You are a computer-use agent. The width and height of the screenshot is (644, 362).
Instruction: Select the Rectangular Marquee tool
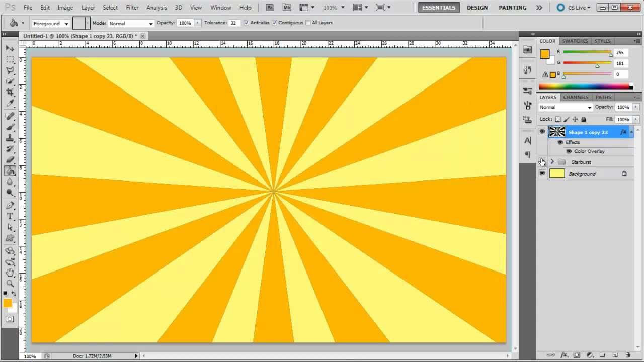tap(10, 59)
